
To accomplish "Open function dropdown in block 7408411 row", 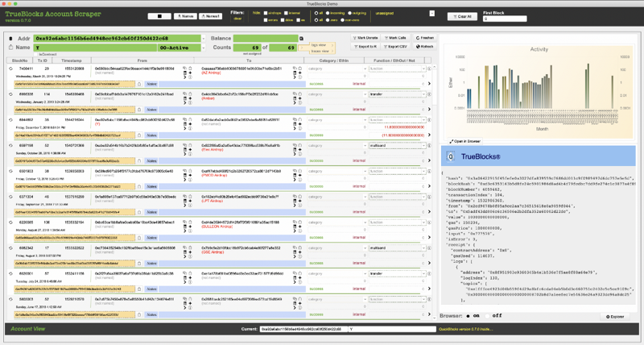I will point(424,69).
